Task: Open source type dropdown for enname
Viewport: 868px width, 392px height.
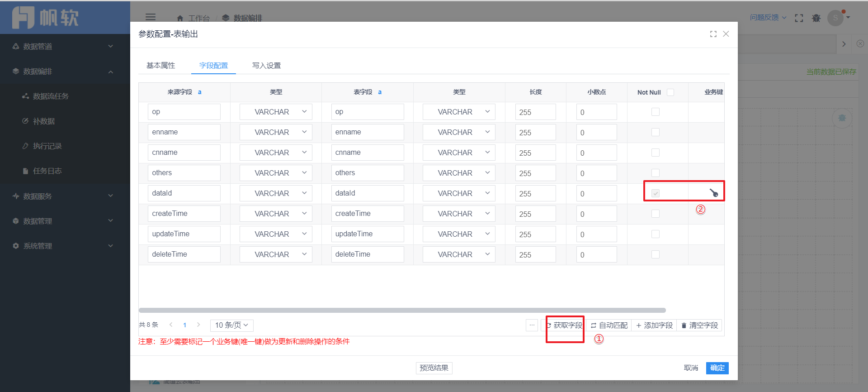Action: click(x=276, y=132)
